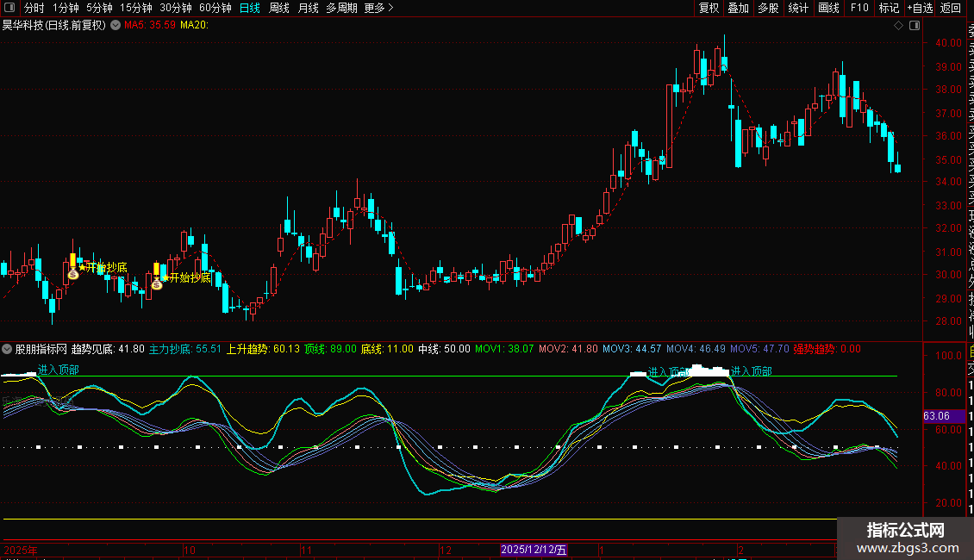
Task: Click month 11 on the time axis
Action: 306,550
